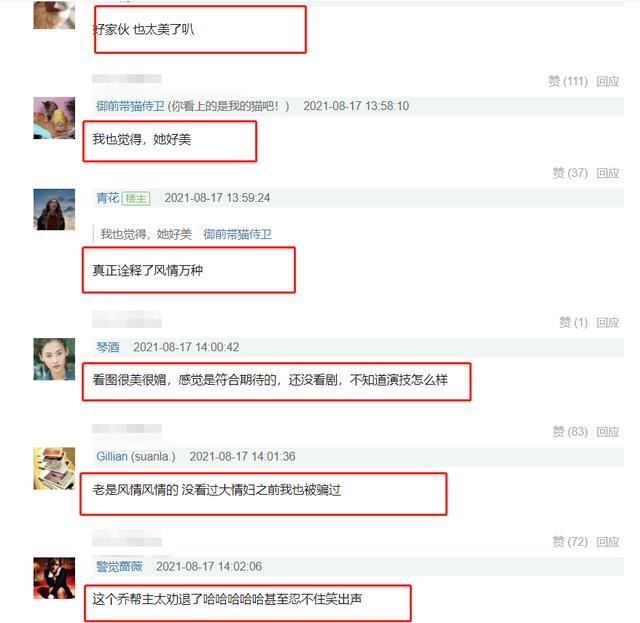Click the Gillian username link
The image size is (640, 623).
pos(112,456)
